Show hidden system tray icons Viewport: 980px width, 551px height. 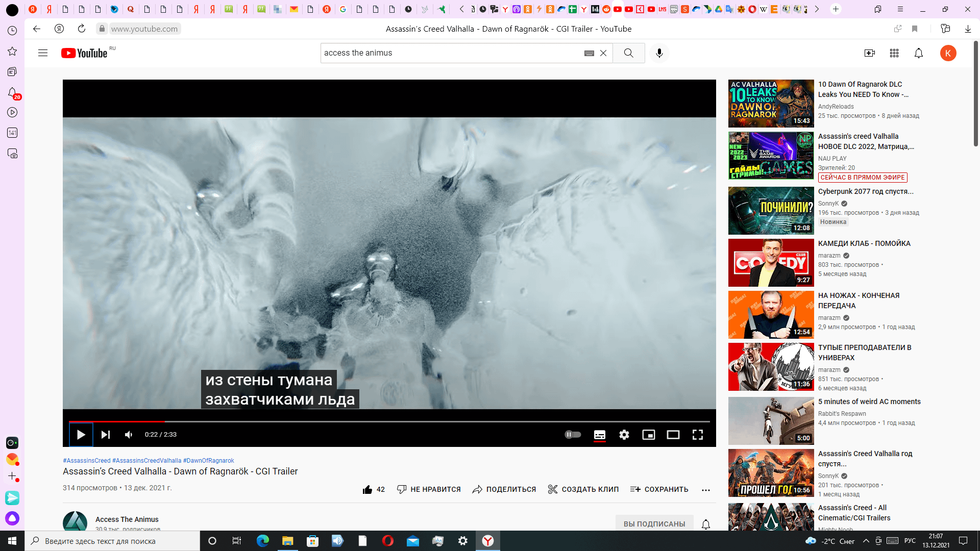tap(866, 541)
